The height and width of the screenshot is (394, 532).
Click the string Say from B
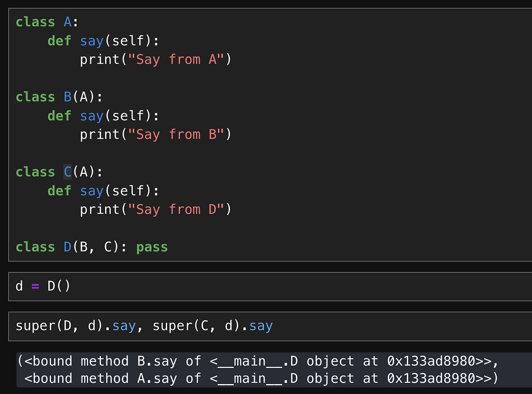(175, 134)
